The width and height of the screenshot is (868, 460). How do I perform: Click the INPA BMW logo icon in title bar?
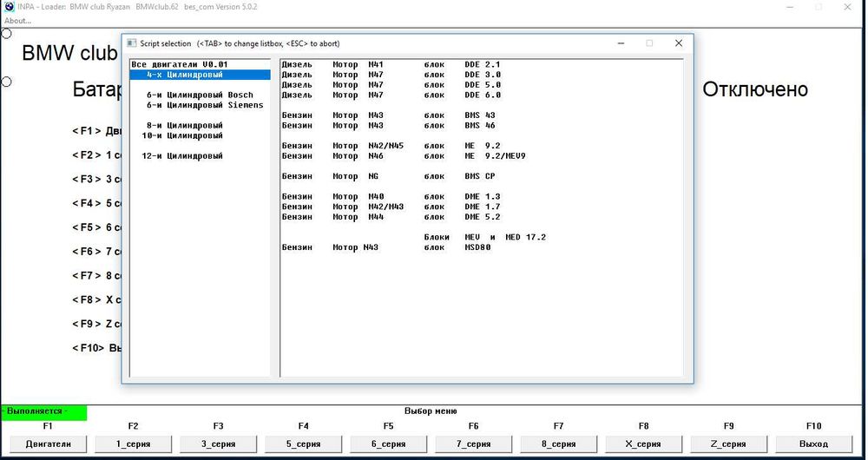coord(9,7)
